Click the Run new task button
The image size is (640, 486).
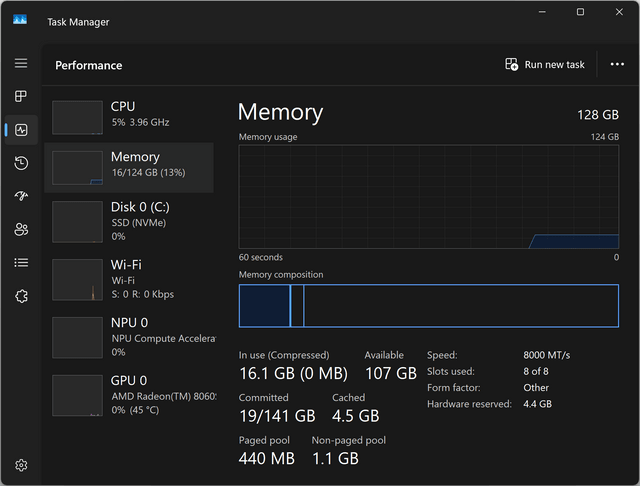point(545,64)
